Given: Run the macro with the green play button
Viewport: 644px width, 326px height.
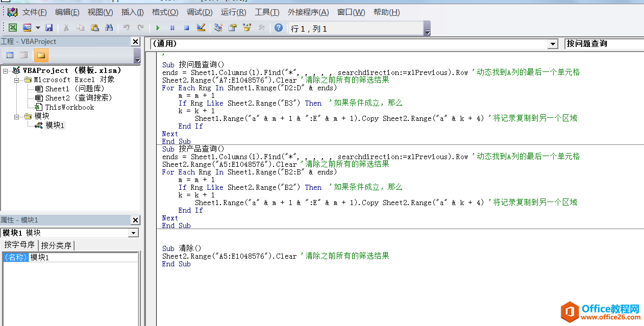Looking at the screenshot, I should 158,28.
